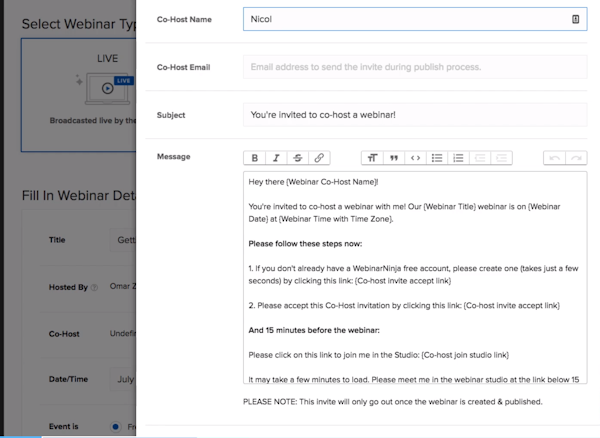Insert a block quote in message
This screenshot has width=600, height=438.
pos(394,158)
